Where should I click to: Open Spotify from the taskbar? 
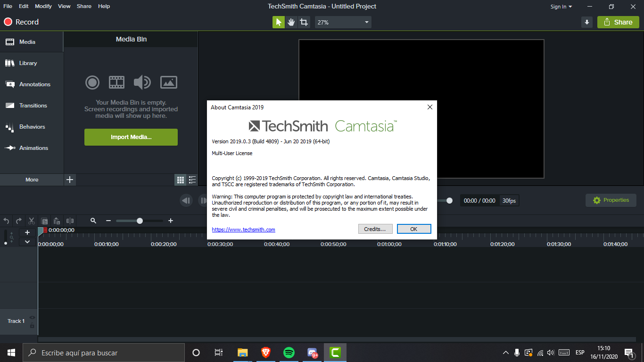tap(289, 353)
